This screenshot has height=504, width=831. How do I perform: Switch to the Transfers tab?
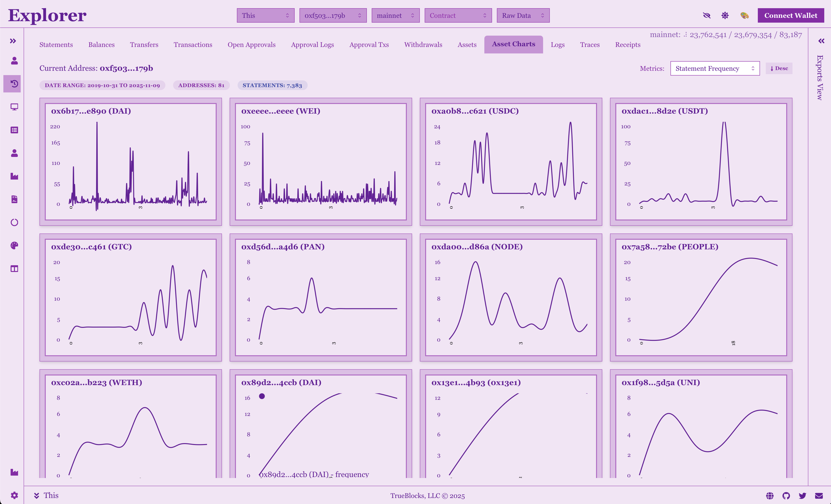tap(144, 45)
